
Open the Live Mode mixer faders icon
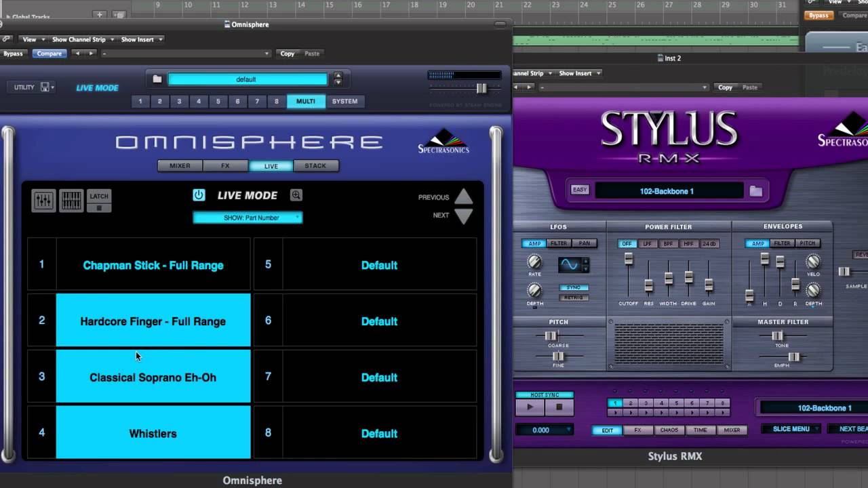pyautogui.click(x=43, y=200)
